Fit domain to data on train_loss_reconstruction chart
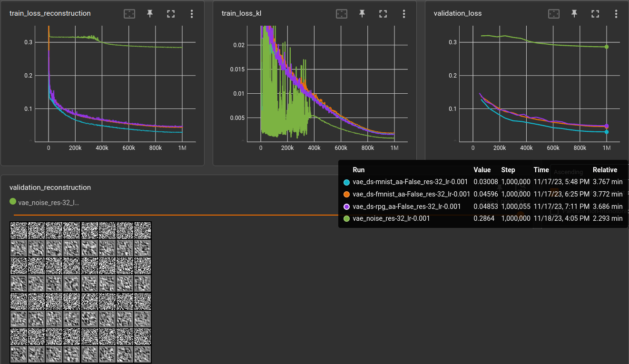The image size is (629, 364). (129, 14)
